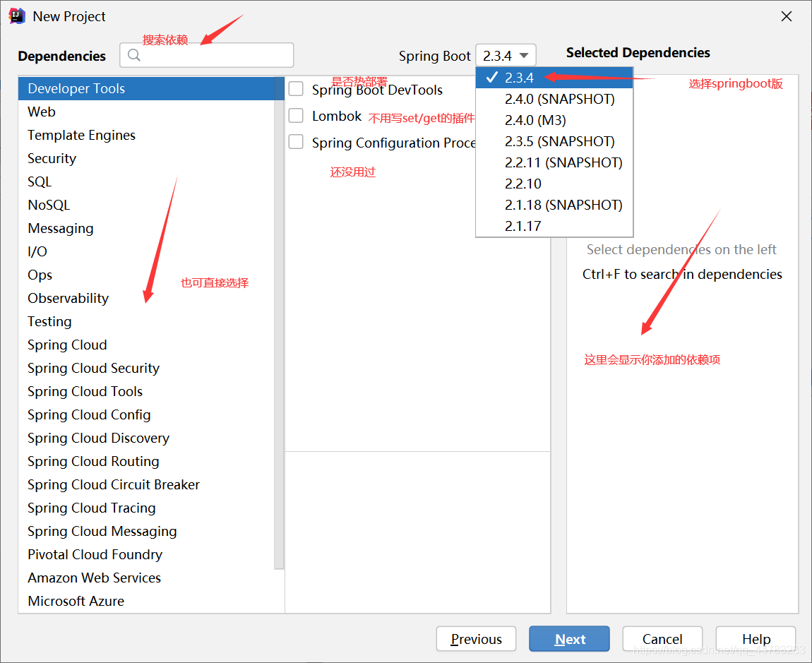Screen dimensions: 812x663
Task: Click the IntelliJ IDEA logo icon
Action: (17, 16)
